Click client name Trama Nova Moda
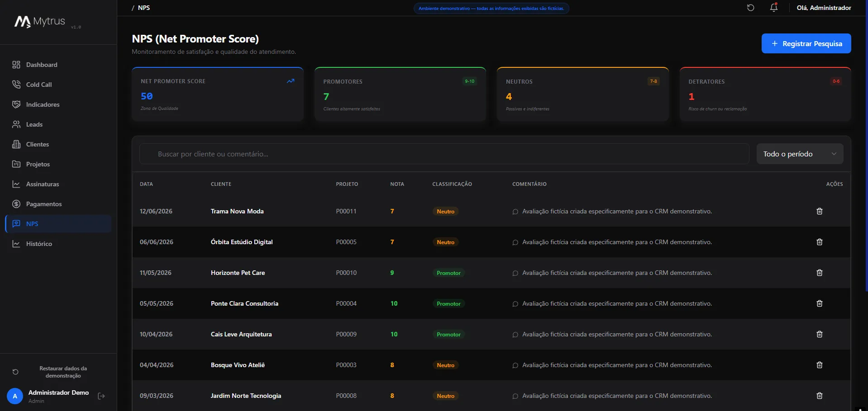Viewport: 868px width, 411px height. [x=237, y=211]
